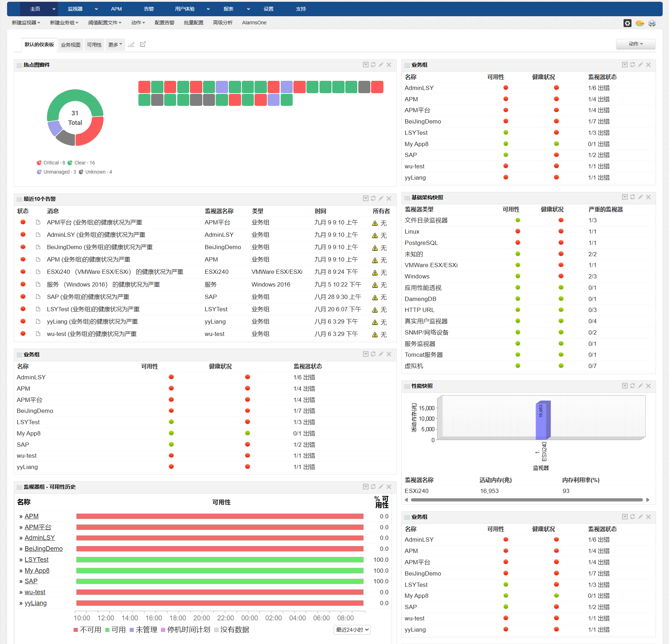Open the APM top menu
Image resolution: width=669 pixels, height=644 pixels.
coord(116,9)
